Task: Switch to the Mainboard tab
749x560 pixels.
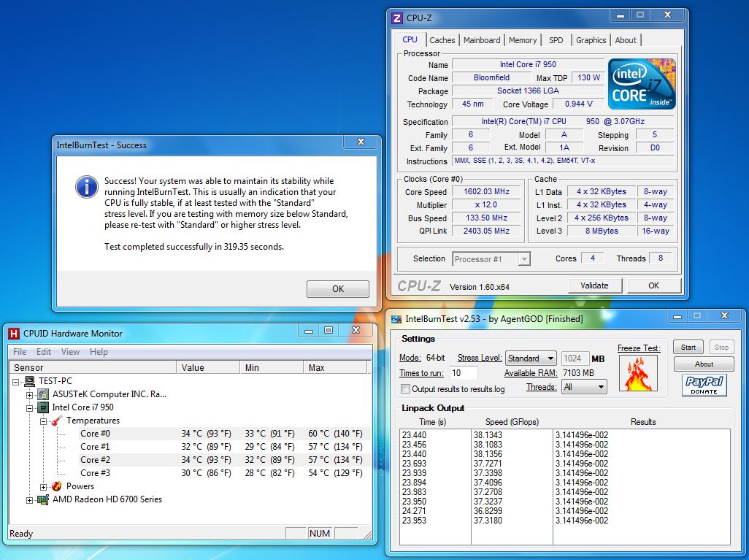Action: 482,40
